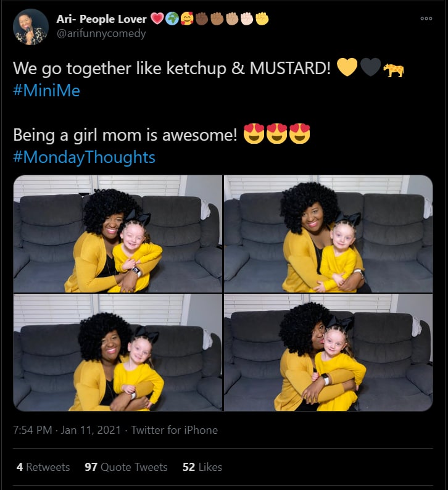Open the tweet's more options menu
This screenshot has height=490, width=448.
[426, 19]
